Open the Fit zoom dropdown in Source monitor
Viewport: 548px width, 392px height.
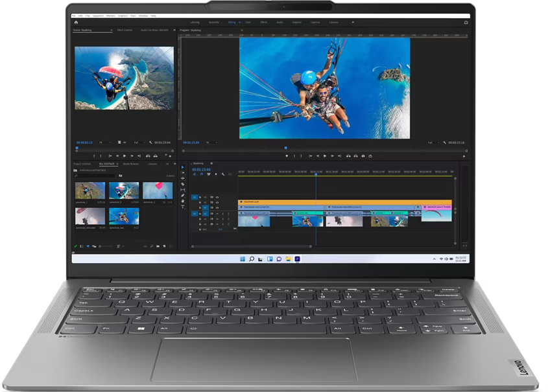click(x=104, y=143)
